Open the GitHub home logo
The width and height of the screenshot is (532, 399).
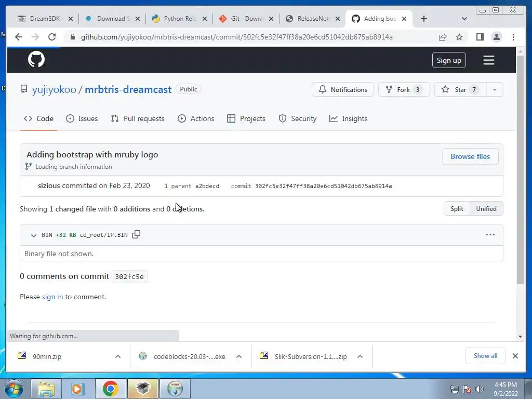tap(36, 60)
